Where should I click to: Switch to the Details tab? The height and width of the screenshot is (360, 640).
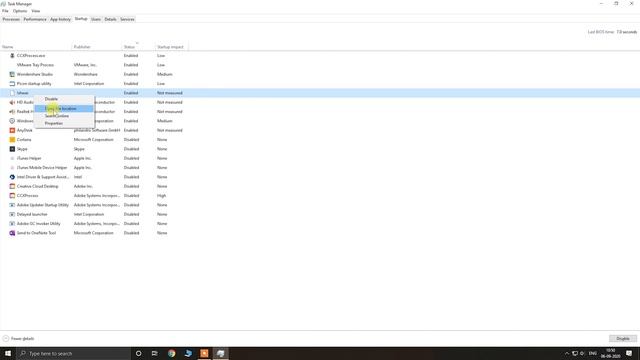110,19
